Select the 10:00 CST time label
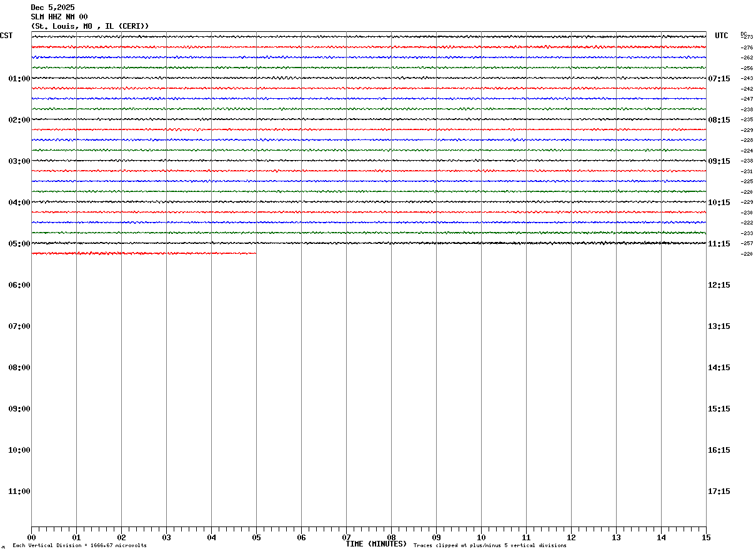Viewport: 756px width, 554px height. (19, 450)
